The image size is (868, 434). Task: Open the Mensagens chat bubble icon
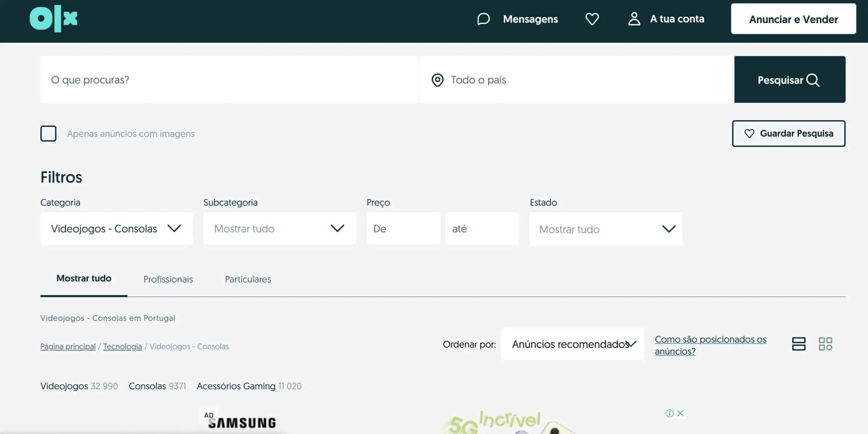483,19
